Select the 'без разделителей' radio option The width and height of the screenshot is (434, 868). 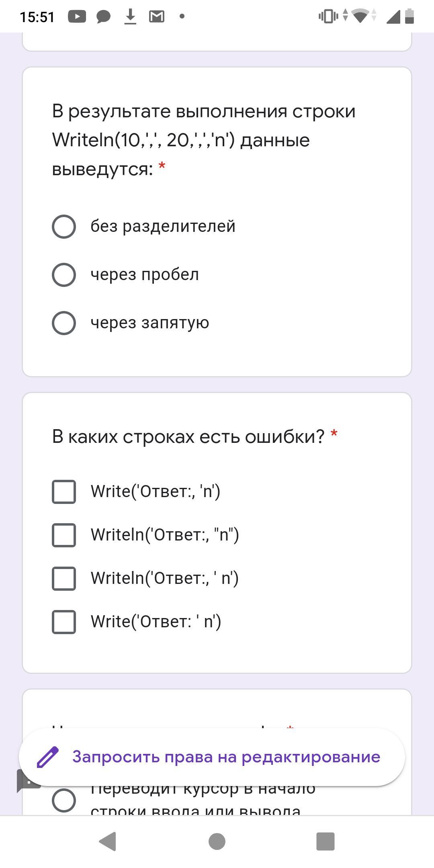pyautogui.click(x=64, y=227)
